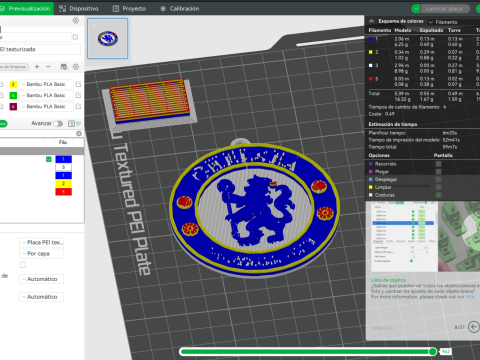The width and height of the screenshot is (480, 360).
Task: Click yellow filament 2 color swatch
Action: click(x=13, y=84)
